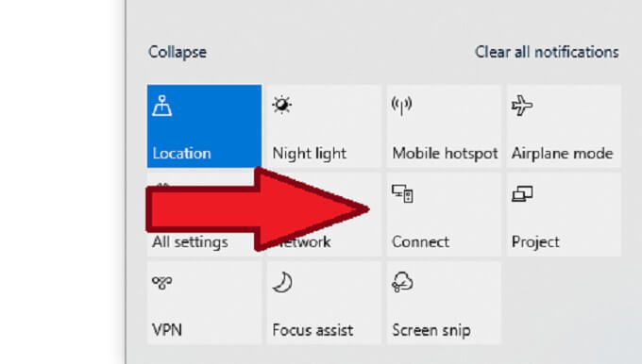Enable Night light via its label

coord(309,154)
